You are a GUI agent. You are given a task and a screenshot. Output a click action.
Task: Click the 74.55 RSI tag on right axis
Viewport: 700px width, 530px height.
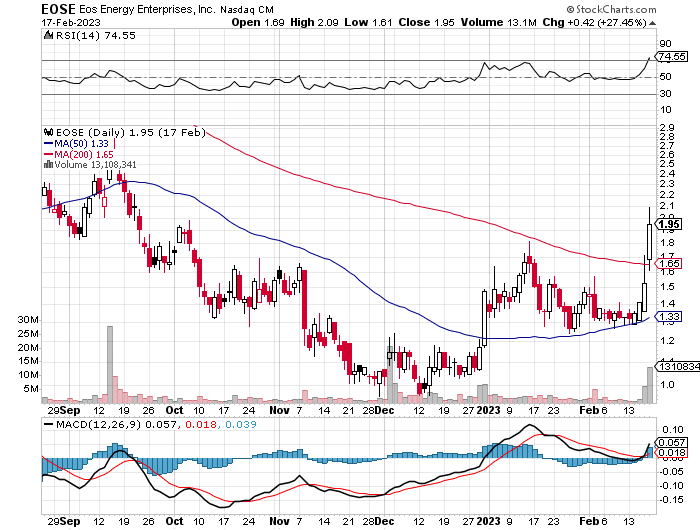coord(671,57)
